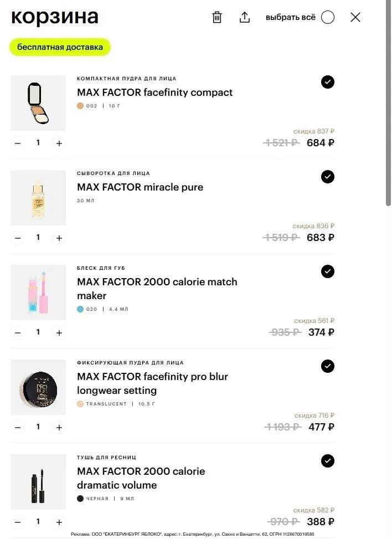Click the trash bin delete icon
The width and height of the screenshot is (392, 539).
[217, 17]
